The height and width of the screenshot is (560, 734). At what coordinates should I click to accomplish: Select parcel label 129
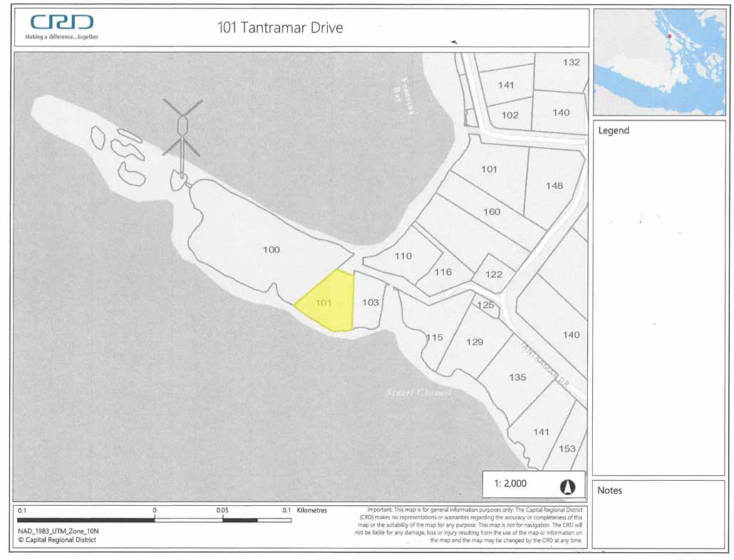pos(474,342)
